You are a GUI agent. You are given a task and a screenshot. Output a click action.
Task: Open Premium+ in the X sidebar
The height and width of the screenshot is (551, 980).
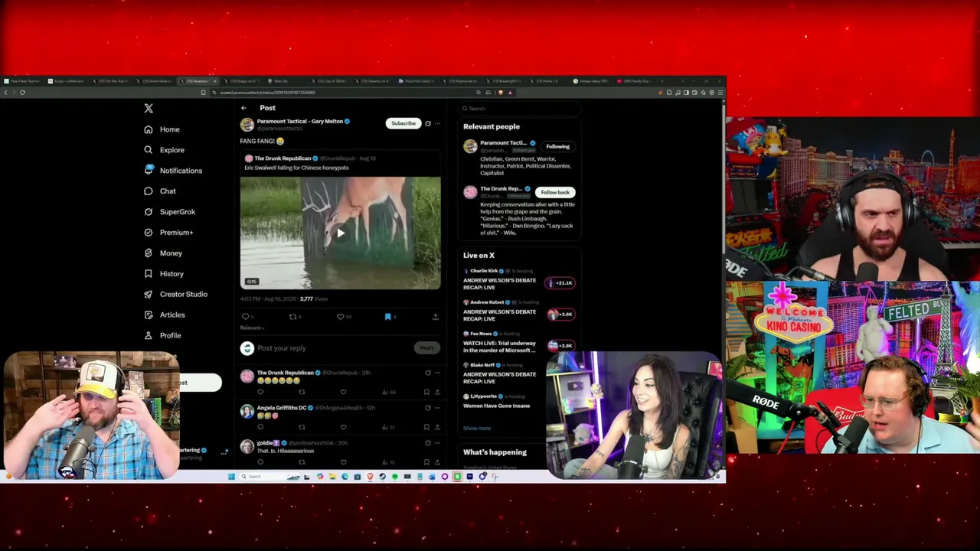[168, 233]
